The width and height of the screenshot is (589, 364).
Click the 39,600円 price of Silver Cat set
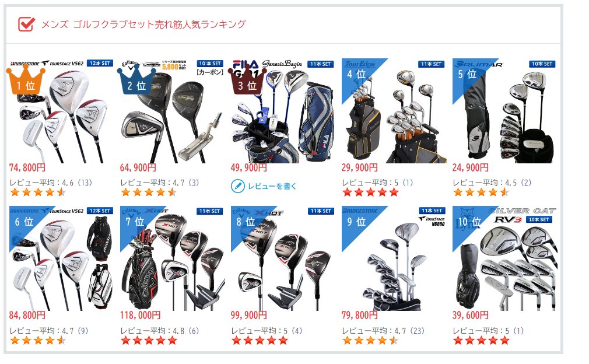pyautogui.click(x=470, y=315)
